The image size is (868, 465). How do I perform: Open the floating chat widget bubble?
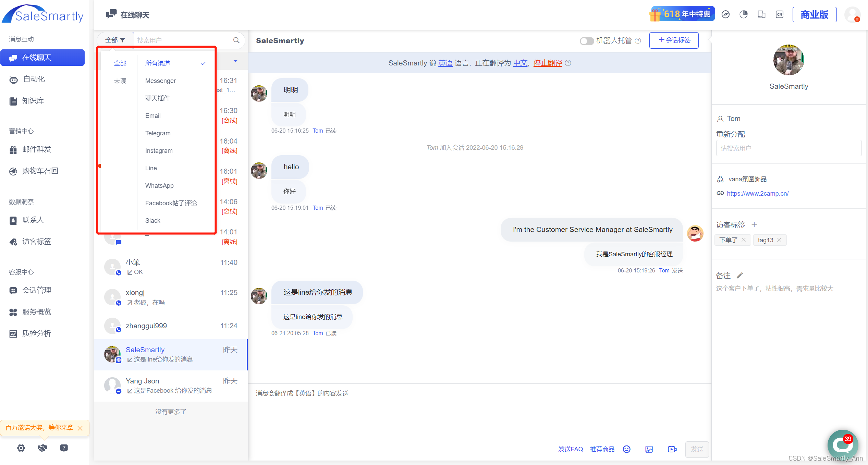coord(842,445)
